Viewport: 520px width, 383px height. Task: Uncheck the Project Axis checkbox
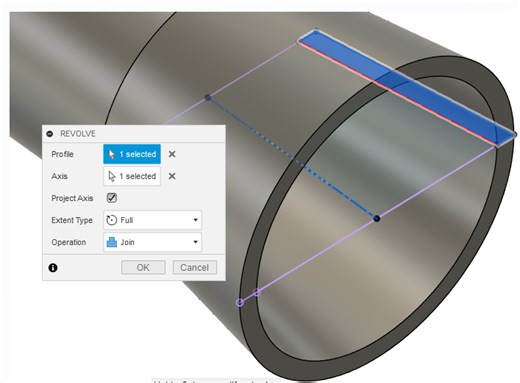112,198
